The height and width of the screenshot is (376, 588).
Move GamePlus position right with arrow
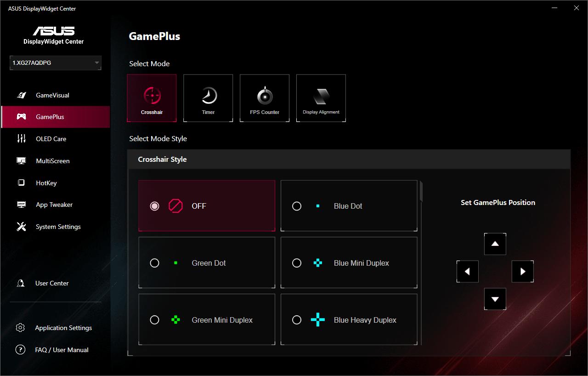(x=523, y=272)
